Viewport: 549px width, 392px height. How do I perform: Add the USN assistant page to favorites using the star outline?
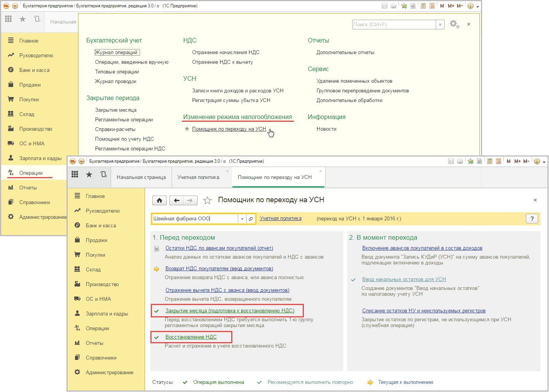coord(208,200)
